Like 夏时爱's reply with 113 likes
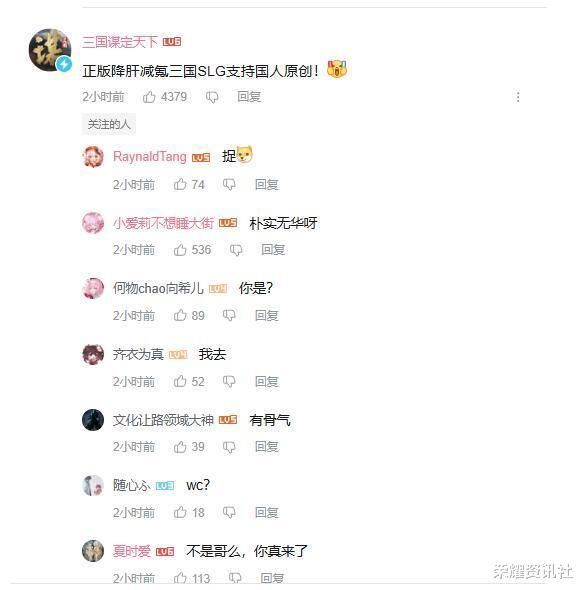The width and height of the screenshot is (581, 590). (180, 578)
